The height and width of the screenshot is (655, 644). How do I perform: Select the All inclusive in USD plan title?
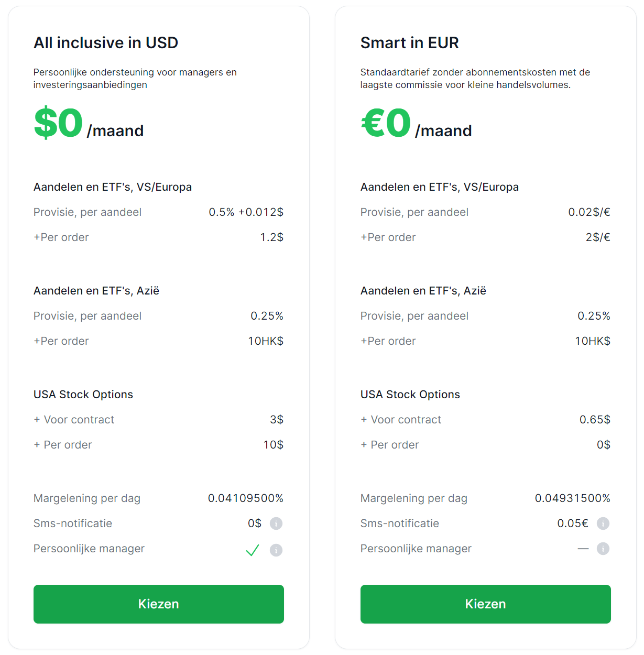(x=106, y=42)
